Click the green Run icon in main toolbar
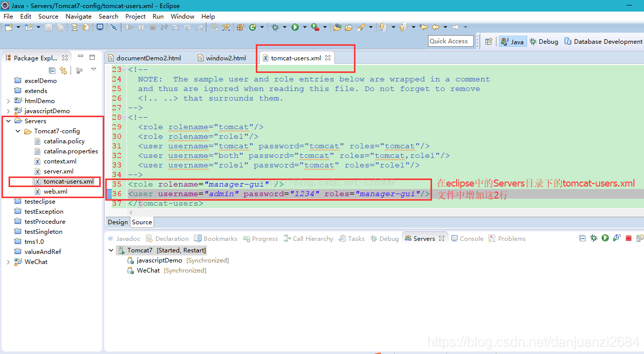 (x=295, y=27)
